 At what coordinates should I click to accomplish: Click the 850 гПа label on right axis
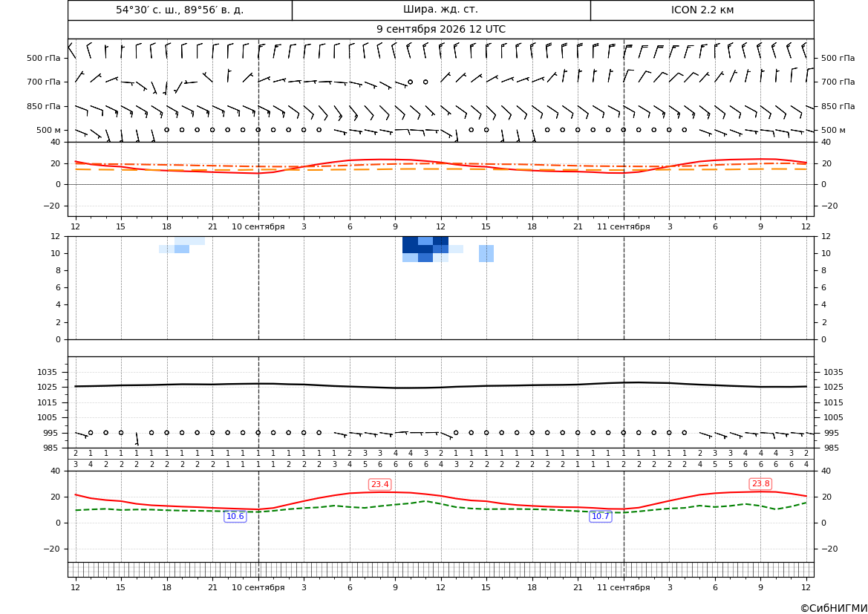pos(838,106)
